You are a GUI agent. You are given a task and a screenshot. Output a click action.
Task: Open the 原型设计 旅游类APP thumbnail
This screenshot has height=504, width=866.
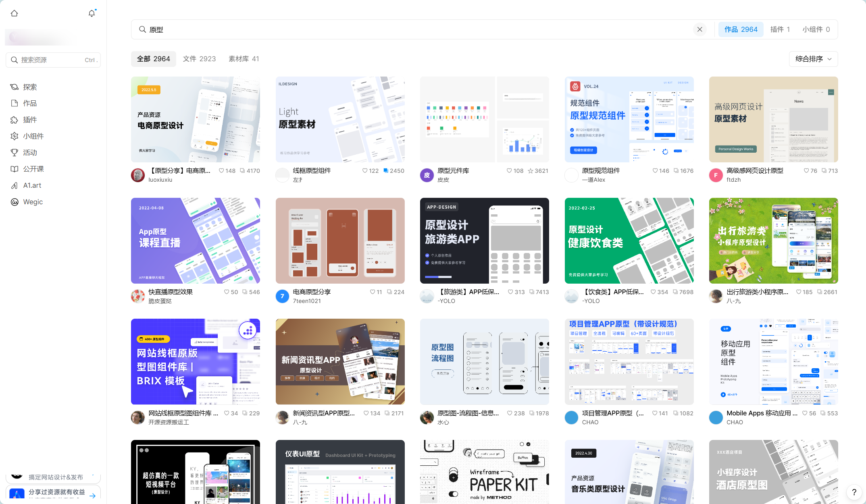[x=484, y=241]
